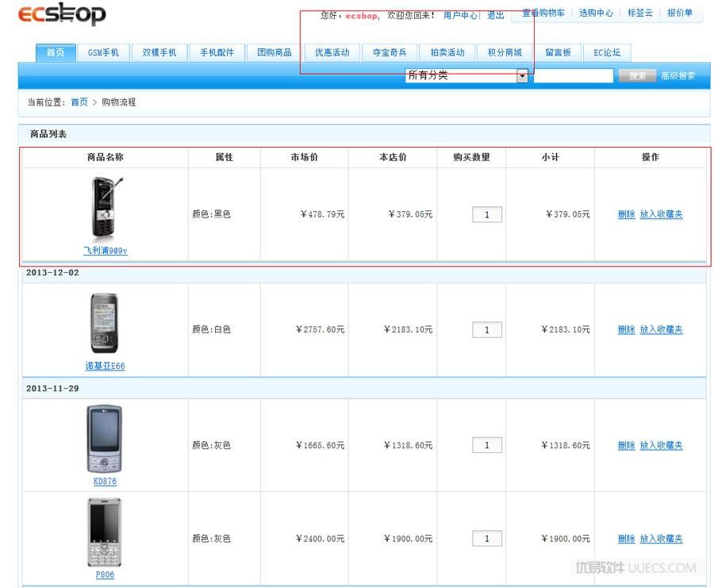Add KD876 to favorites (放入收藏夹)
This screenshot has width=714, height=588.
pyautogui.click(x=661, y=445)
